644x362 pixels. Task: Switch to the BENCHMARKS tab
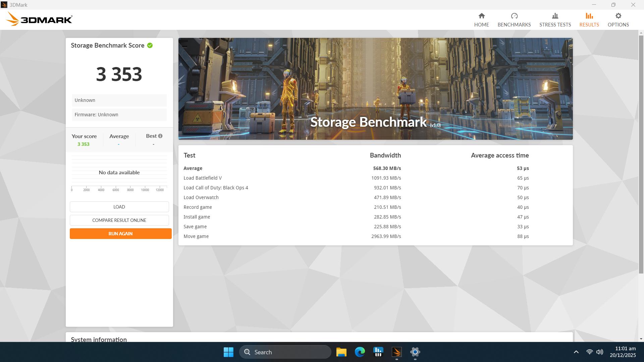pyautogui.click(x=514, y=20)
